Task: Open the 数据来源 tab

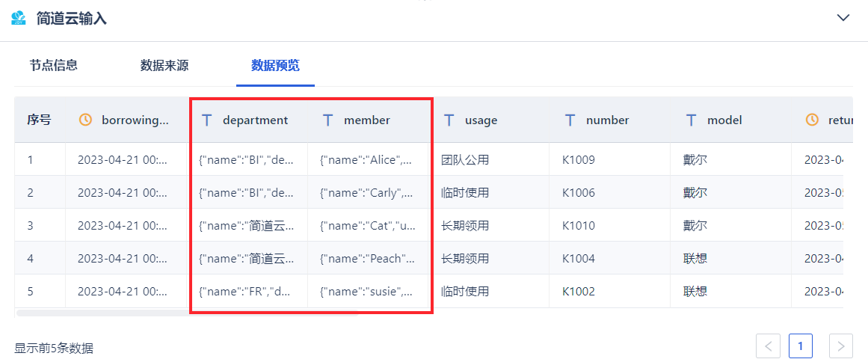Action: pyautogui.click(x=164, y=65)
